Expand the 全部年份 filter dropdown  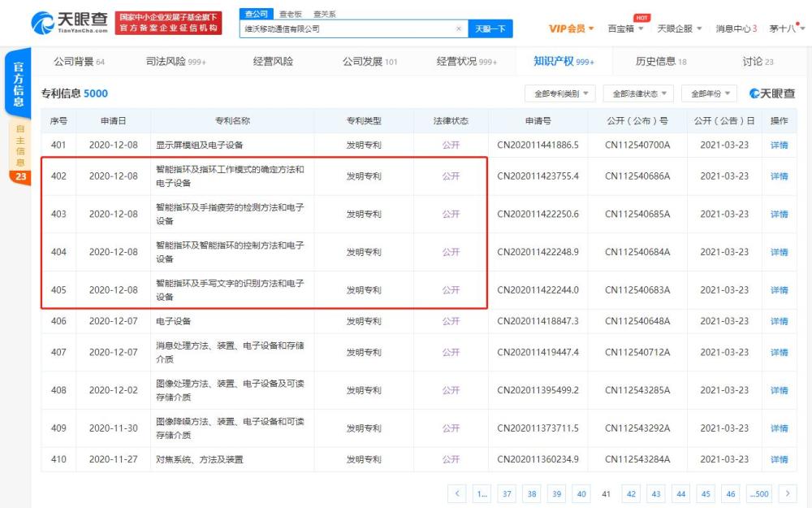(710, 93)
